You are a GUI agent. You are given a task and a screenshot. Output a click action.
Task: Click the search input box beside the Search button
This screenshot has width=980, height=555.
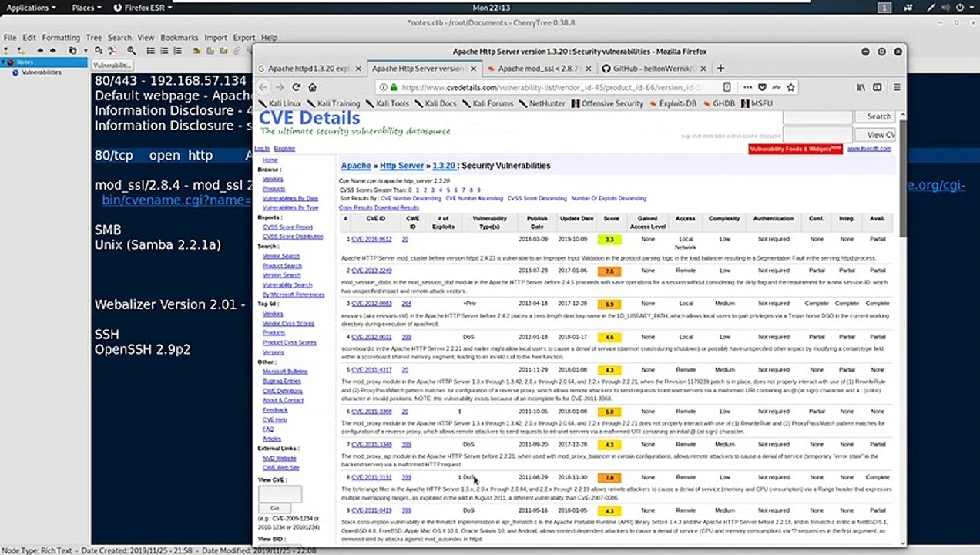[x=817, y=116]
